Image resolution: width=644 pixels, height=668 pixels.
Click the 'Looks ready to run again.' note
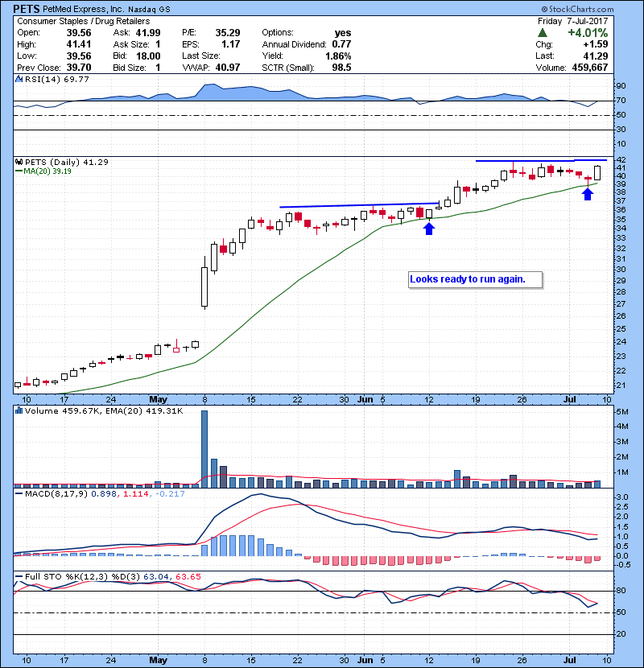point(475,280)
